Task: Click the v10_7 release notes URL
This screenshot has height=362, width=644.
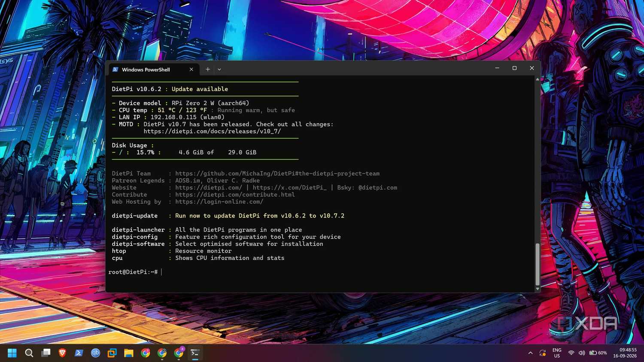Action: [x=212, y=131]
